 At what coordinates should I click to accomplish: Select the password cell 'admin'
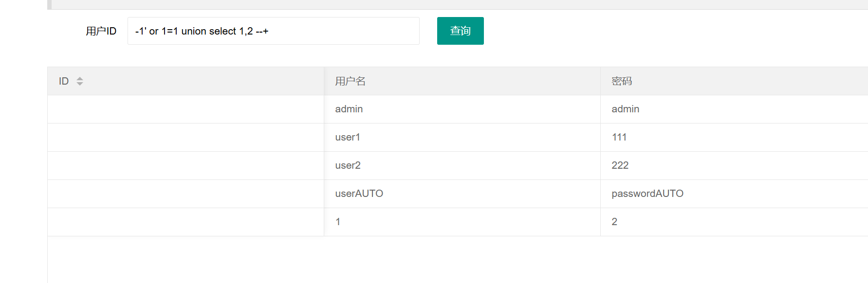click(734, 109)
